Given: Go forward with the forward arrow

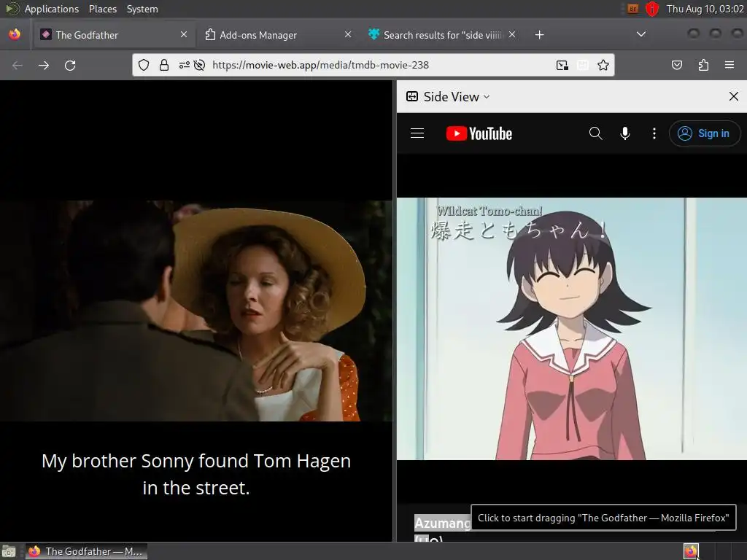Looking at the screenshot, I should [44, 65].
